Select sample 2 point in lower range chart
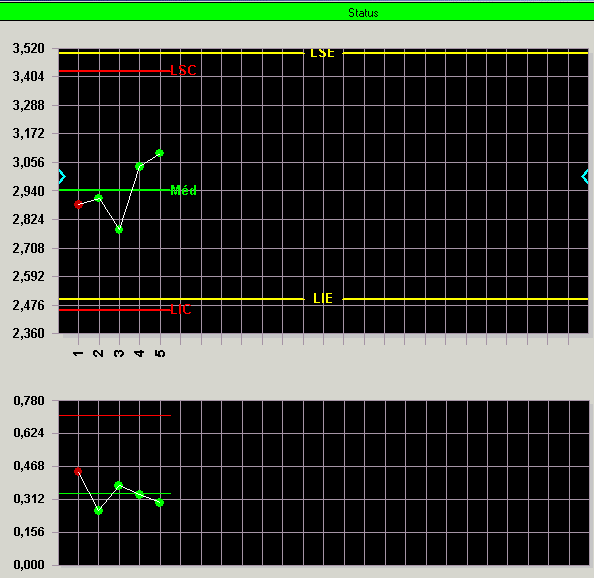The image size is (594, 578). pyautogui.click(x=98, y=511)
